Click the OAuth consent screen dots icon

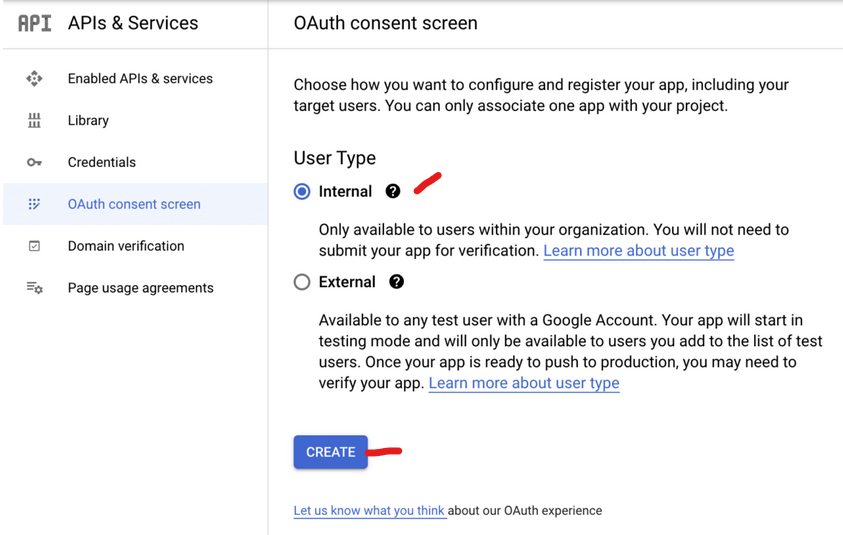pyautogui.click(x=34, y=204)
